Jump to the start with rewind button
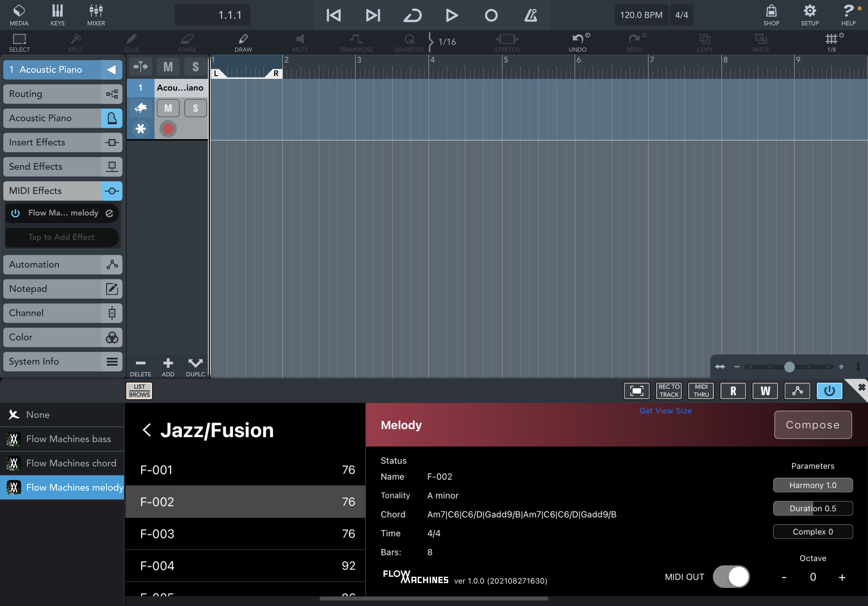Image resolution: width=868 pixels, height=606 pixels. (x=333, y=15)
